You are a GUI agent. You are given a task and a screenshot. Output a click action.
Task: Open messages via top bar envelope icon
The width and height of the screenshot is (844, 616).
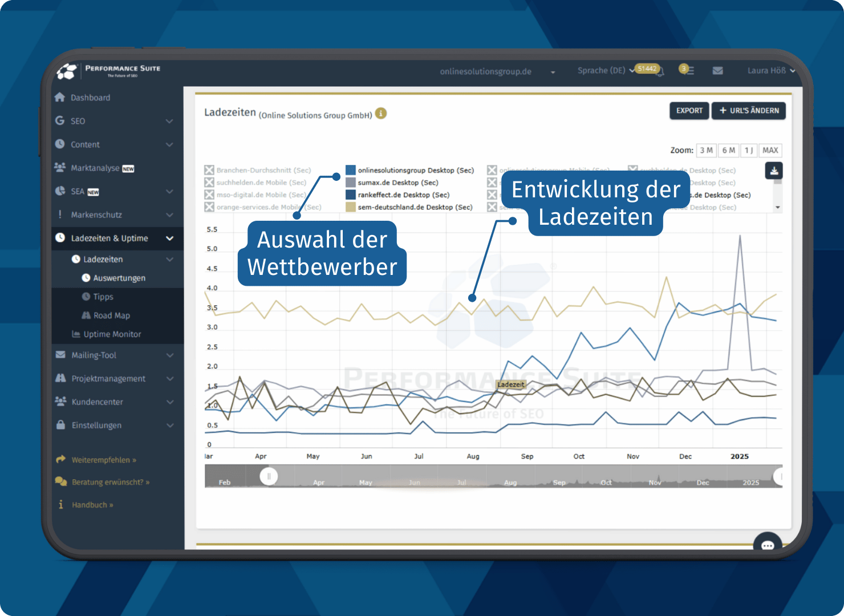pyautogui.click(x=718, y=70)
